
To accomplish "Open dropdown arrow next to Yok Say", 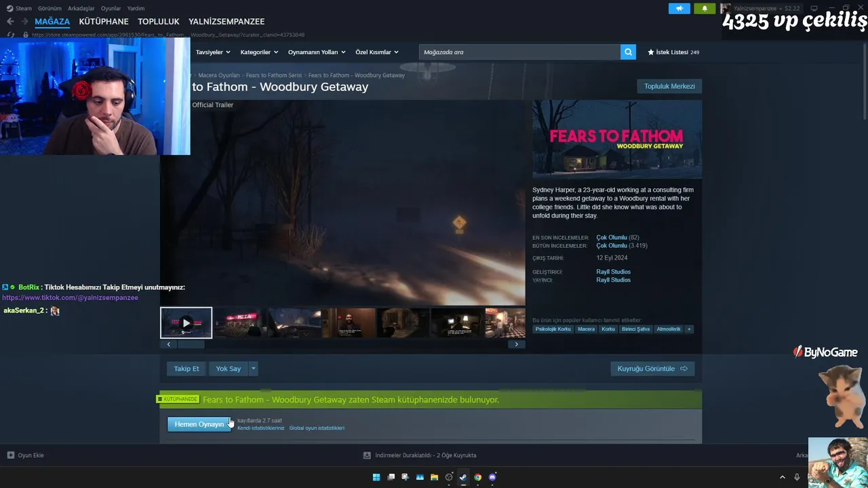I will (253, 369).
